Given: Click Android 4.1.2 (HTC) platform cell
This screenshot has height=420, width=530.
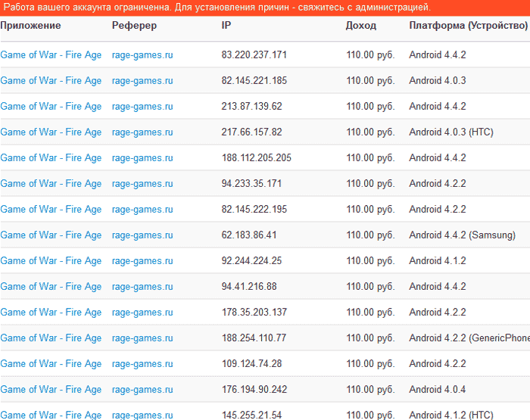Looking at the screenshot, I should (451, 415).
